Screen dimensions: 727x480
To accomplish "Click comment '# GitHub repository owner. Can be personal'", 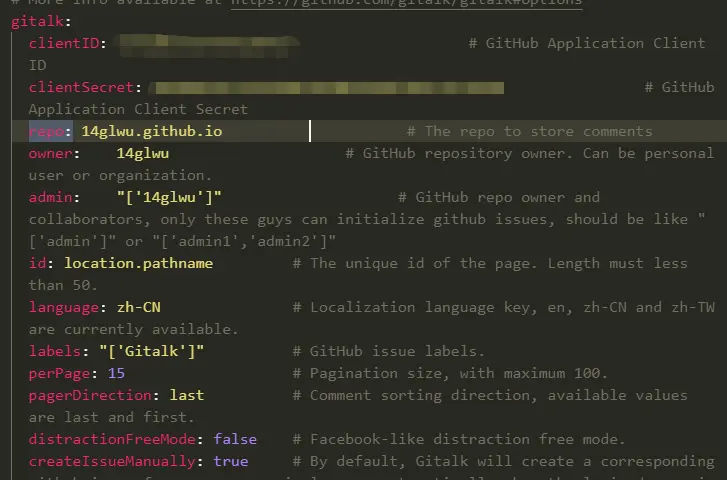I will pyautogui.click(x=529, y=154).
